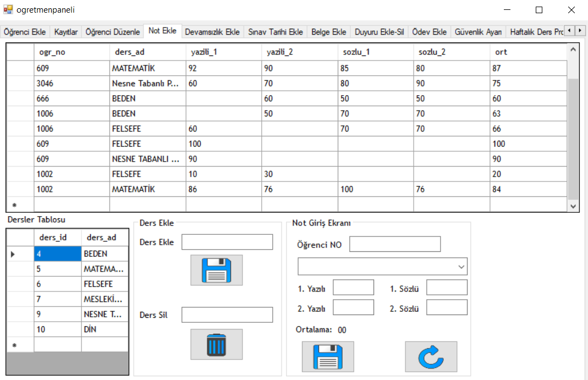The height and width of the screenshot is (380, 588).
Task: Open the Güvenlik Ayarı tab
Action: [476, 31]
